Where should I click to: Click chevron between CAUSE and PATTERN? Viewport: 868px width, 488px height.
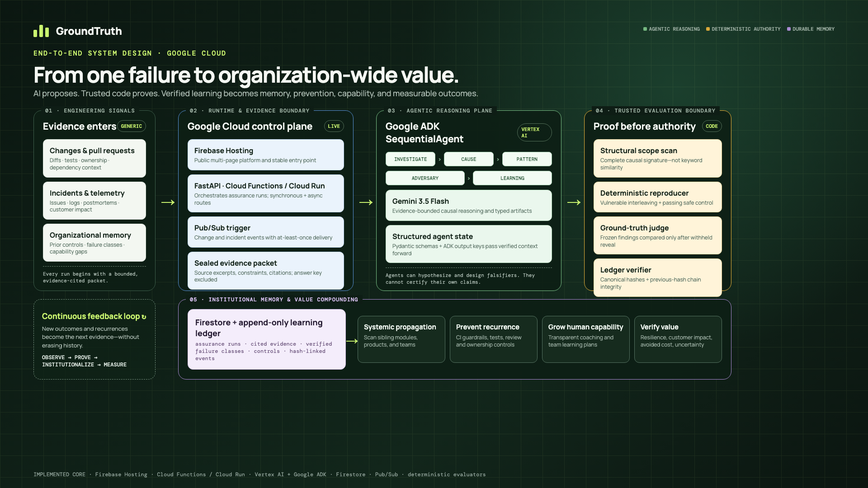[498, 160]
